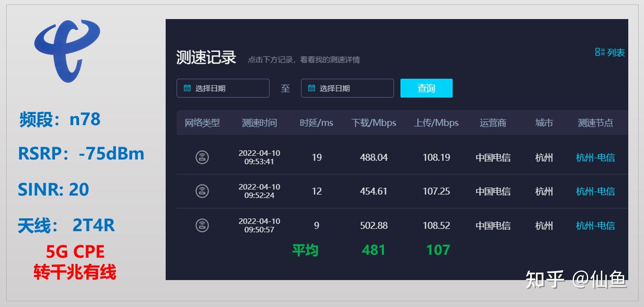The width and height of the screenshot is (644, 307).
Task: Click the network type icon on the 09:50:57 record
Action: click(203, 225)
